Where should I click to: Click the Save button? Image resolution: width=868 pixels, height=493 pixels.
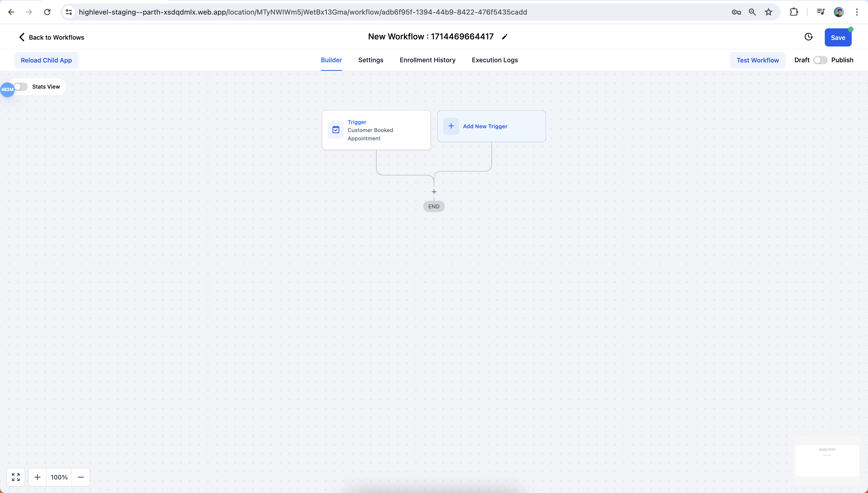click(x=838, y=38)
